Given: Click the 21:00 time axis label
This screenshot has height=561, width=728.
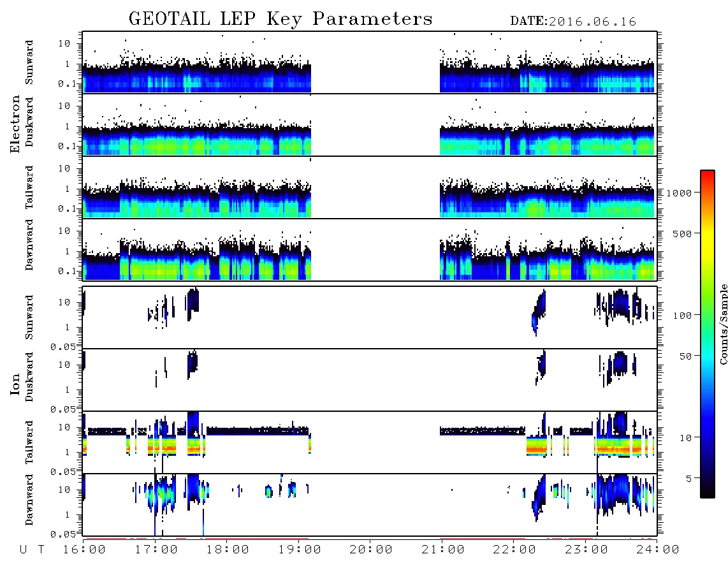Looking at the screenshot, I should click(x=443, y=550).
